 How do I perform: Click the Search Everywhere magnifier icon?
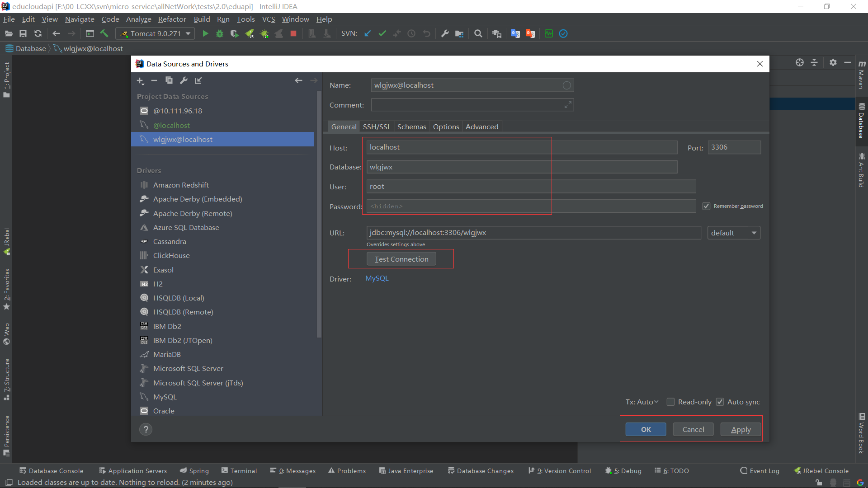[478, 33]
